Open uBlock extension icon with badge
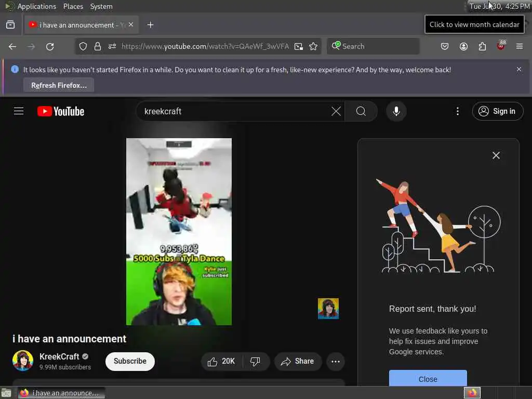532x399 pixels. tap(501, 46)
